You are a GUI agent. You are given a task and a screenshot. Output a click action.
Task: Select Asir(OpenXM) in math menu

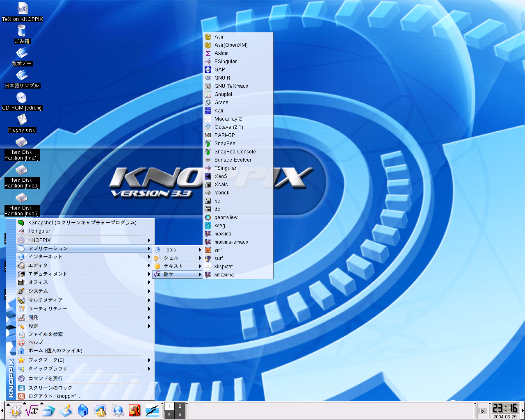(238, 45)
